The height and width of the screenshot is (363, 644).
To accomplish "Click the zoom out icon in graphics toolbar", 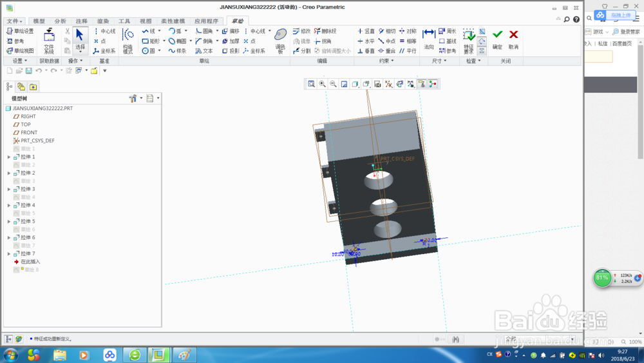I will point(333,84).
